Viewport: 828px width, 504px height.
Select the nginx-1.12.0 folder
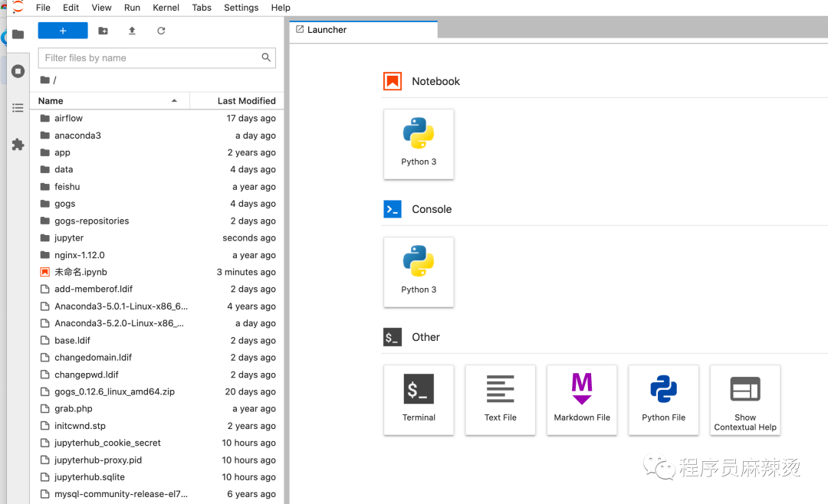click(157, 255)
